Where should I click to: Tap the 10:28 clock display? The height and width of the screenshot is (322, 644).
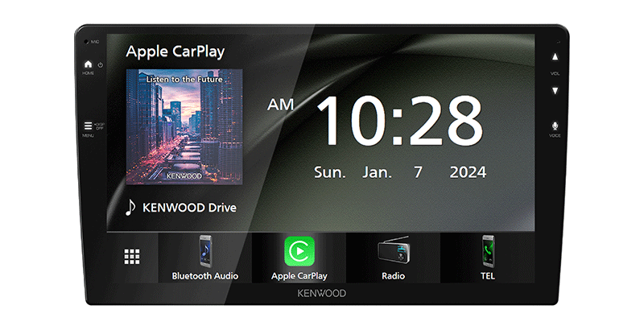click(x=399, y=119)
